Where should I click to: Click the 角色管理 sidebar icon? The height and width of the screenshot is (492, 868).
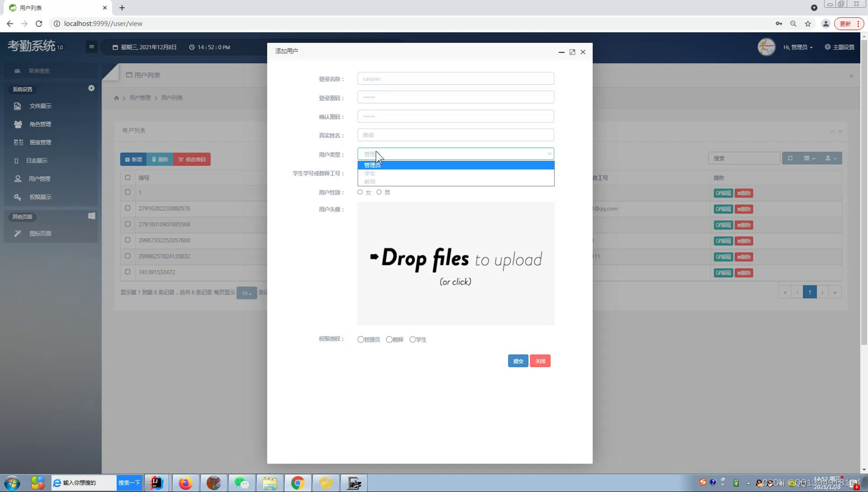18,124
